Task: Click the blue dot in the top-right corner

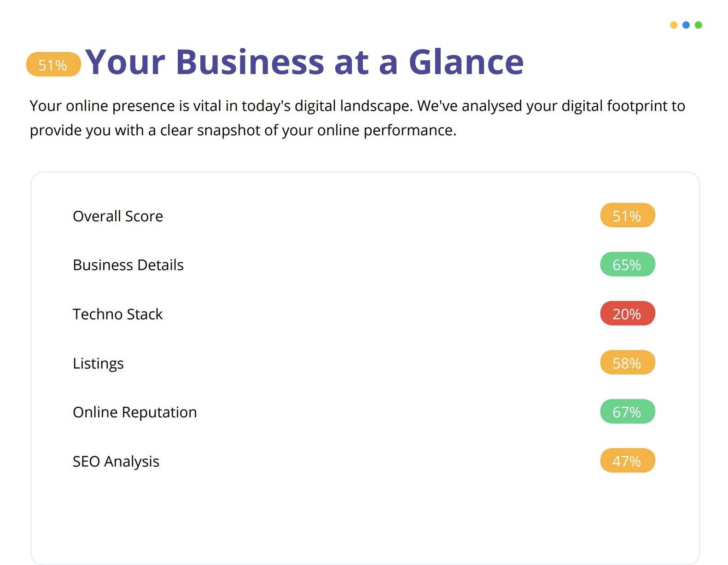Action: (x=686, y=25)
